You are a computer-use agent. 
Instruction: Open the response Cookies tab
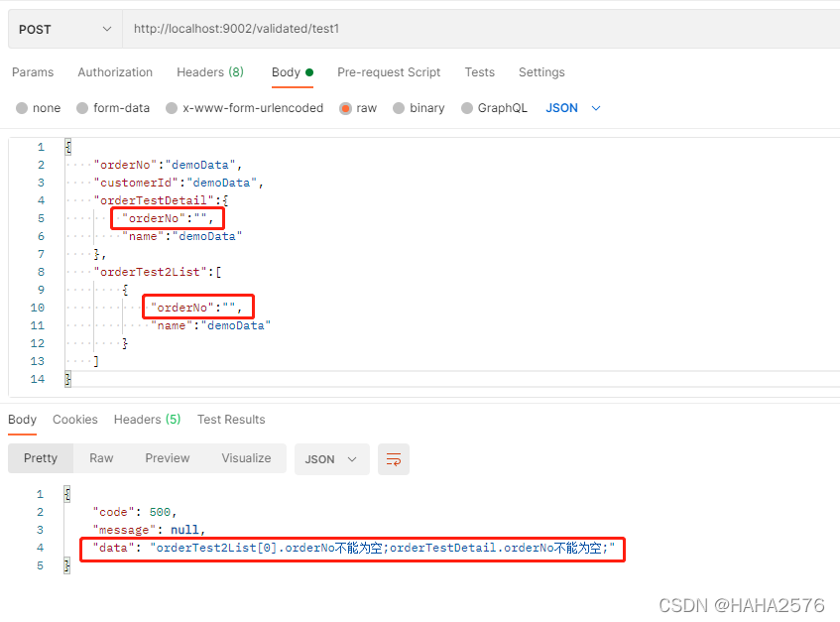pyautogui.click(x=75, y=420)
